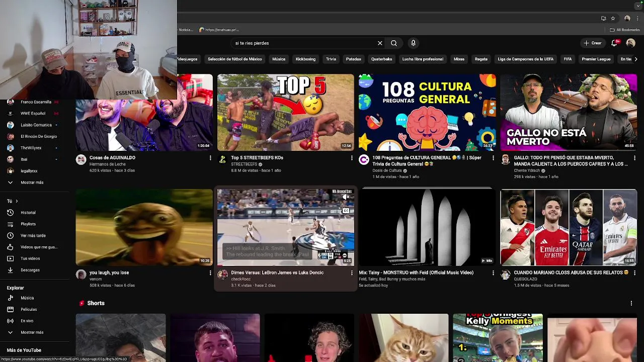The height and width of the screenshot is (362, 644).
Task: Open more options for CUANDO MARIANO CLOSS video
Action: click(x=634, y=273)
